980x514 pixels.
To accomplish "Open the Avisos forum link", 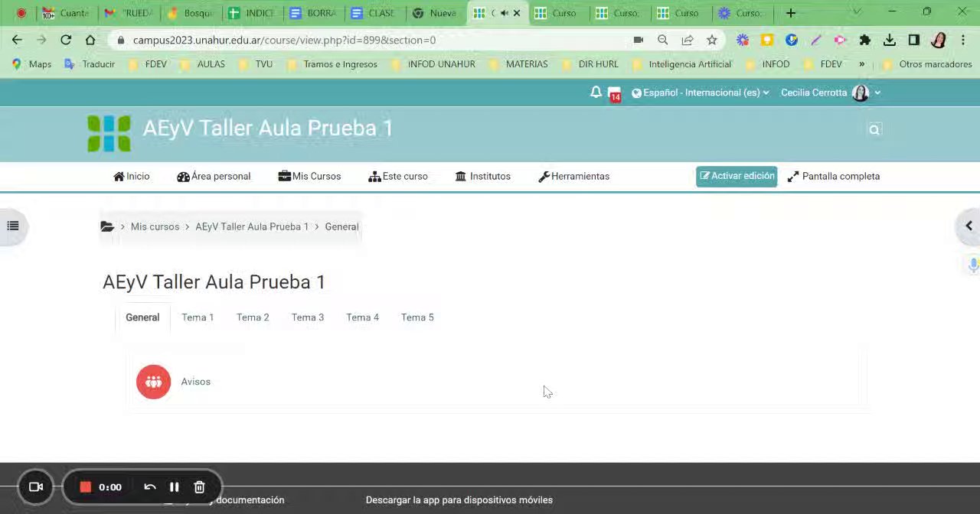I will (195, 382).
